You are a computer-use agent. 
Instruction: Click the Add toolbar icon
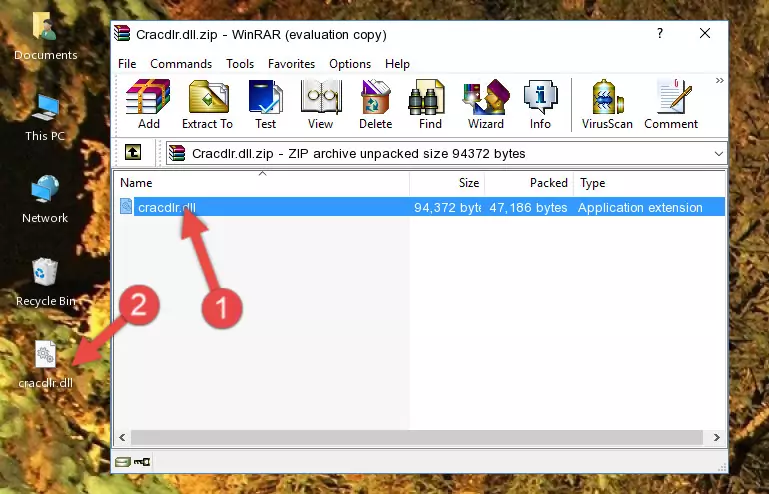pyautogui.click(x=148, y=104)
